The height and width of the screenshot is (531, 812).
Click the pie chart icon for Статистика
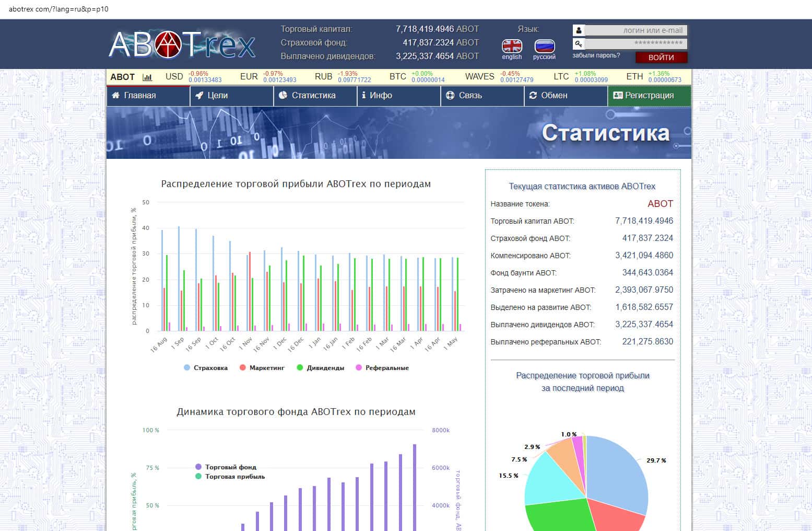(x=283, y=96)
